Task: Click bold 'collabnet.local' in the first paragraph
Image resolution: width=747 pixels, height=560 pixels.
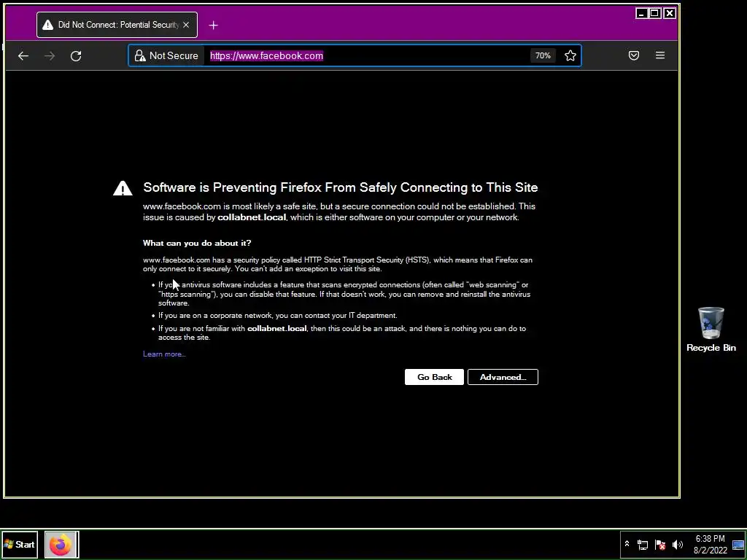Action: (252, 217)
